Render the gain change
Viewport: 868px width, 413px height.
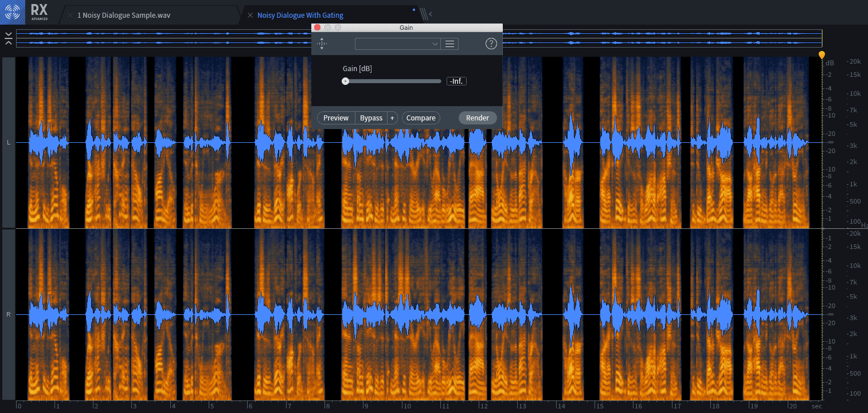coord(478,118)
